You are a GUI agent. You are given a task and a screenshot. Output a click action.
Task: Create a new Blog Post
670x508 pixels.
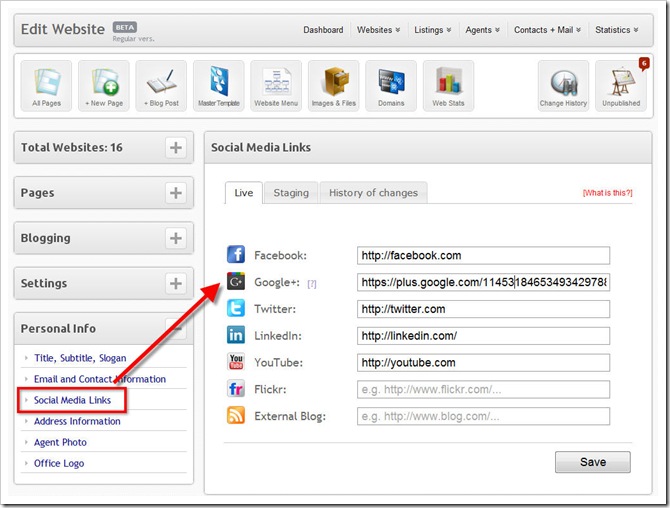(x=161, y=86)
